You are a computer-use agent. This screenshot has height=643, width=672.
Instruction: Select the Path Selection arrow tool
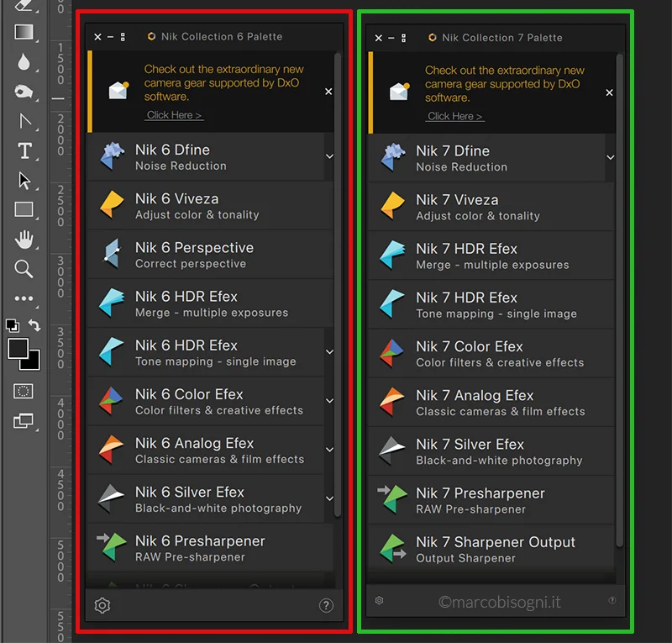(24, 181)
